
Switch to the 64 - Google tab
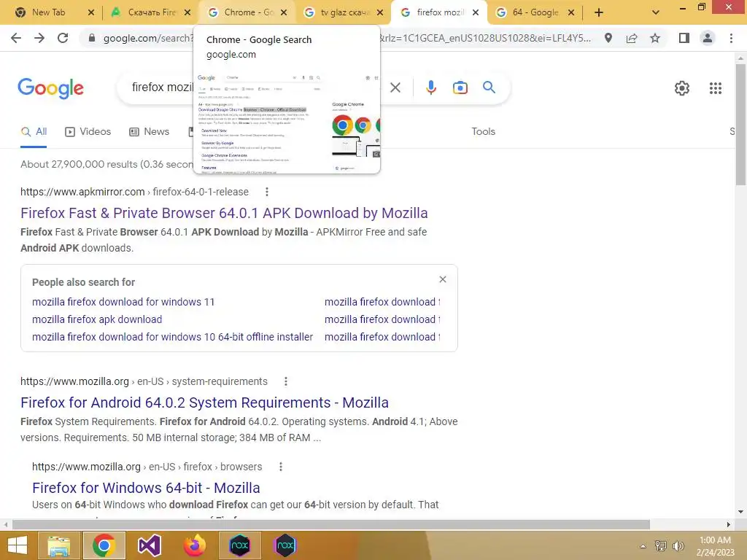(x=535, y=12)
